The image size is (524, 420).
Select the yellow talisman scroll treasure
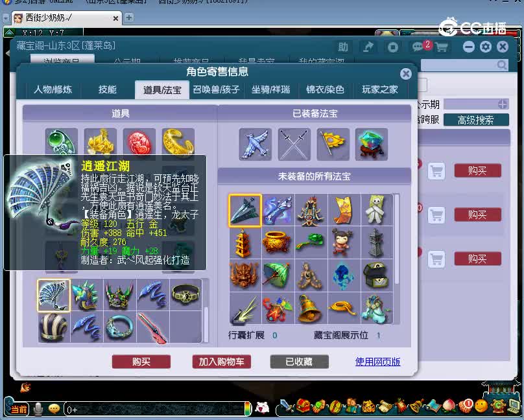[x=344, y=211]
